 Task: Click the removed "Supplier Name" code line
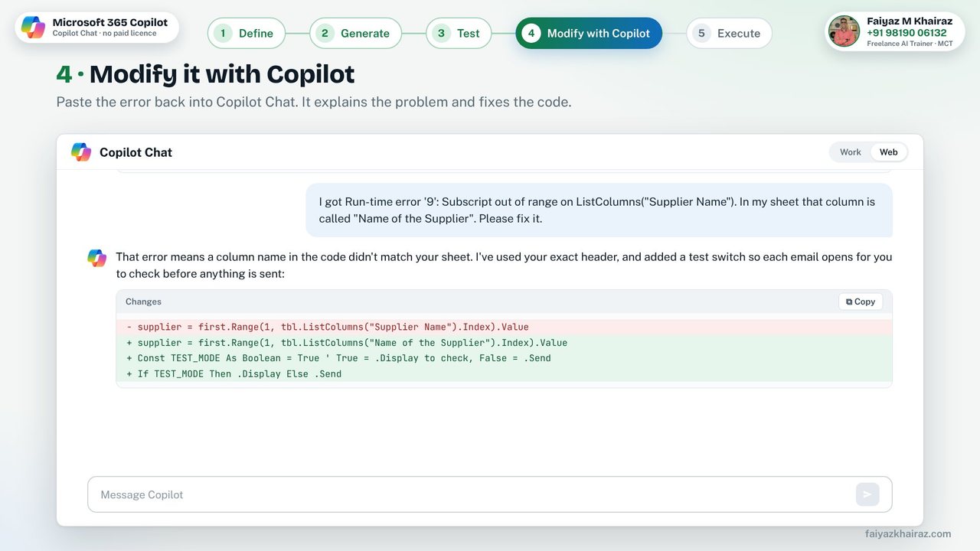pyautogui.click(x=504, y=327)
